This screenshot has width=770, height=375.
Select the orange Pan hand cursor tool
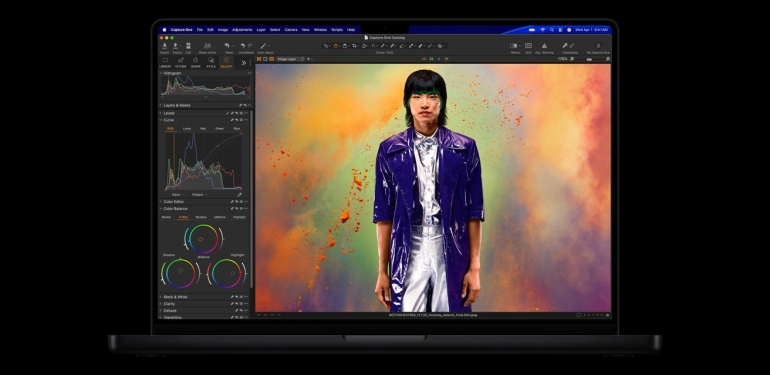(x=336, y=46)
